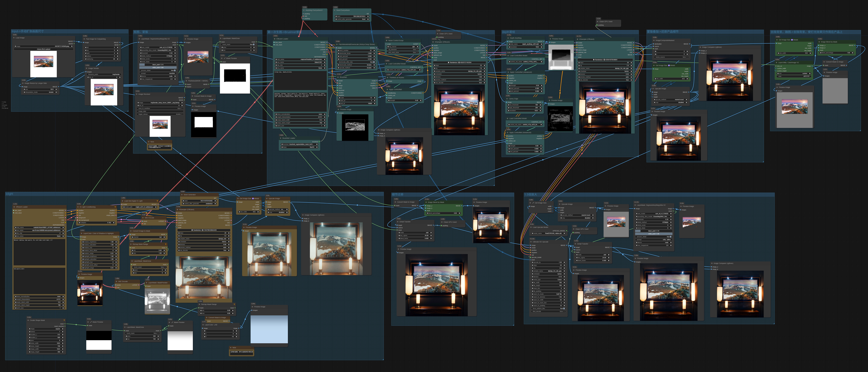Click the LayerColor: LAB node's title dot
Viewport: 868px width, 372px height.
[x=203, y=325]
